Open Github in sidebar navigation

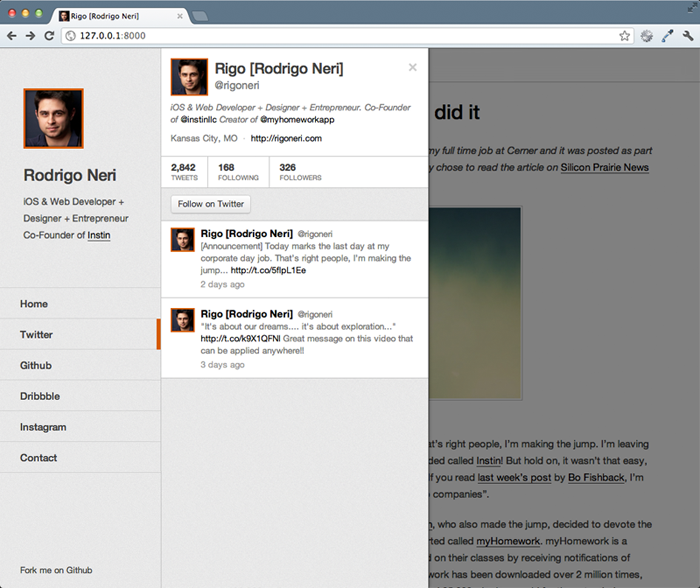pyautogui.click(x=80, y=365)
